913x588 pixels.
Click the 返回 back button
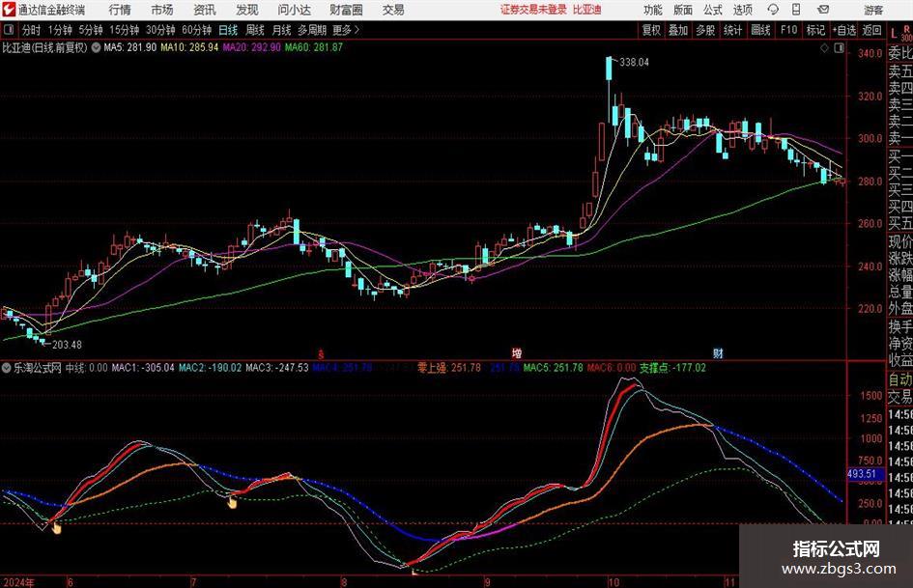pyautogui.click(x=871, y=30)
